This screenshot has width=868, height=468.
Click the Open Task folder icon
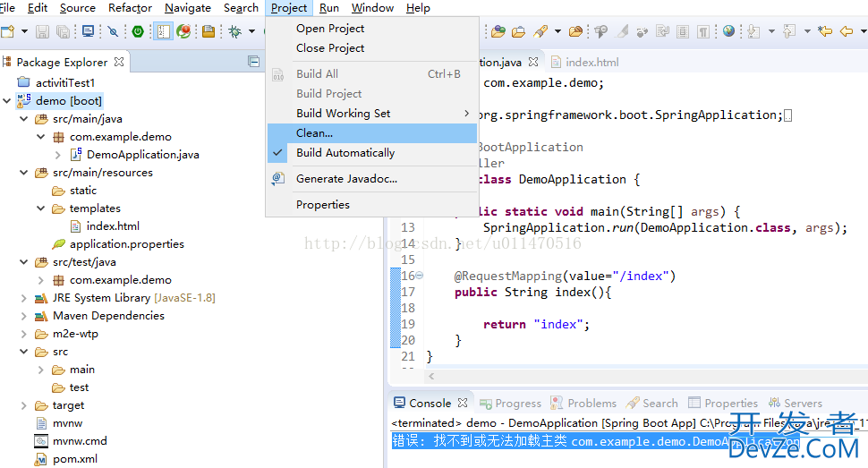tap(519, 31)
